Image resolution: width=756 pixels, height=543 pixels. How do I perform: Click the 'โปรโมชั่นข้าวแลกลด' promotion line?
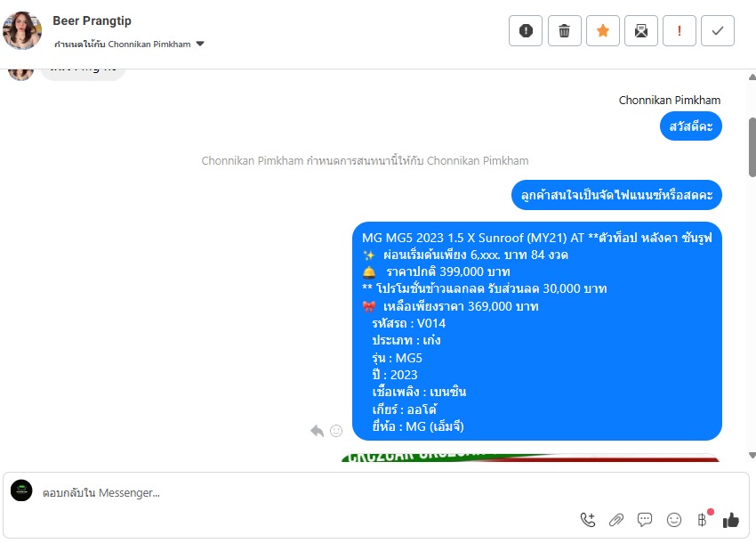tap(484, 288)
